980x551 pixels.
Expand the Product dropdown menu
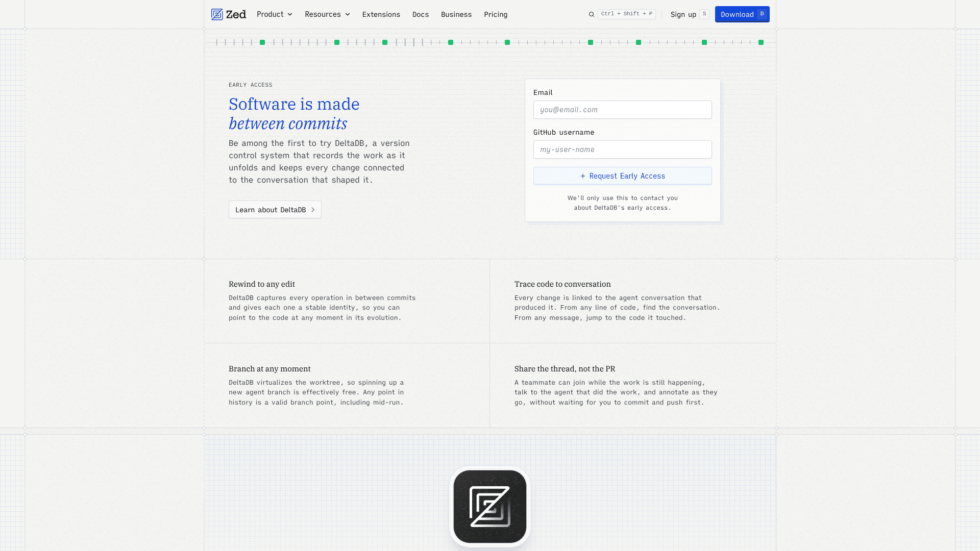275,14
